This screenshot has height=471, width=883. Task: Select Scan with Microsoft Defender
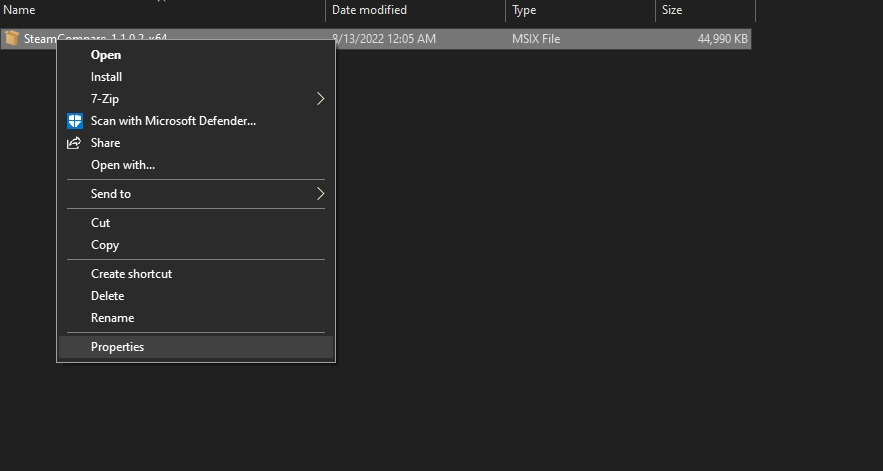(196, 121)
